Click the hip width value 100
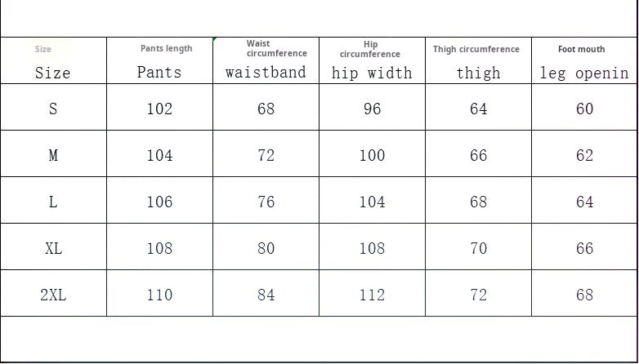This screenshot has width=639, height=364. pyautogui.click(x=373, y=155)
